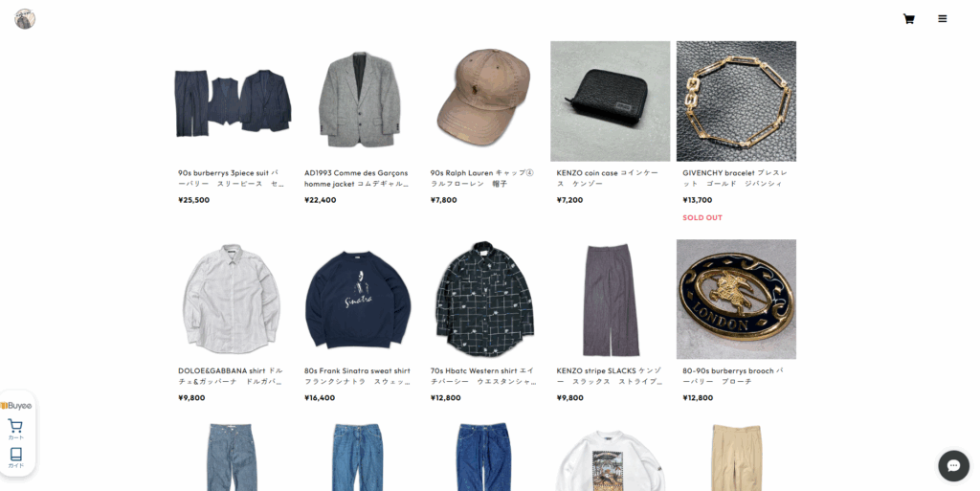Screen dimensions: 980x491
Task: Open the Frank Sinatra sweat shirt image
Action: (x=358, y=300)
